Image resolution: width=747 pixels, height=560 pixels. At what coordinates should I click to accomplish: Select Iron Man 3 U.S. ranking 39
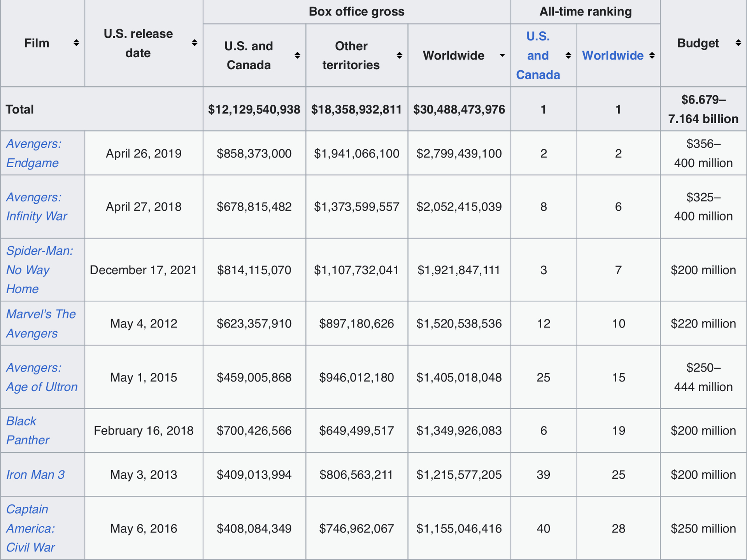coord(544,474)
